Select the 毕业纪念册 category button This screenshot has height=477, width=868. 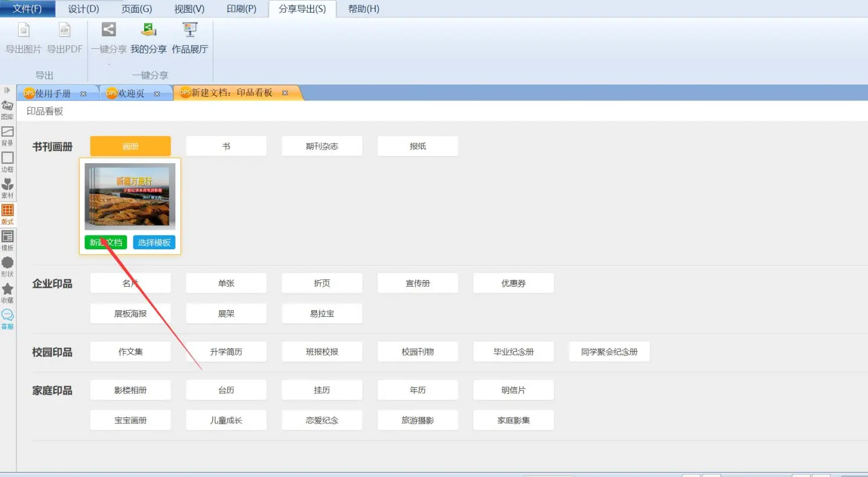coord(513,352)
